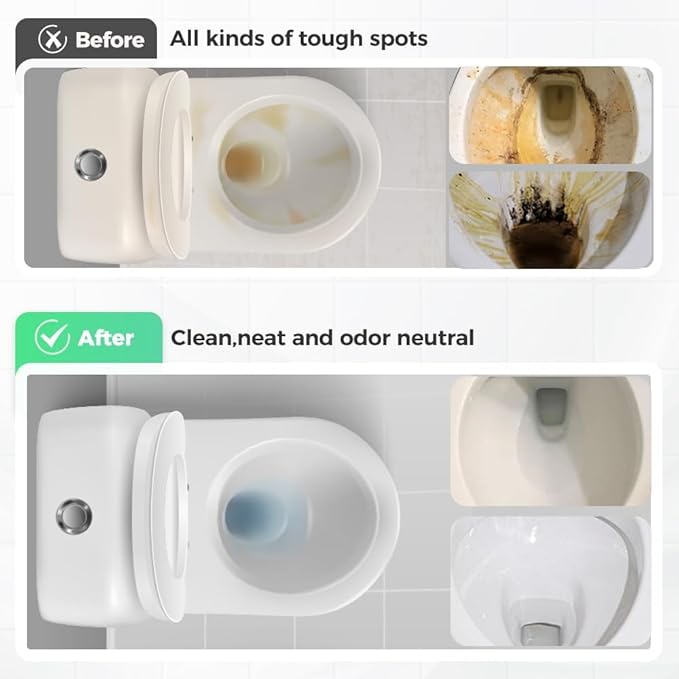Click the tank of the clean toilet
The image size is (679, 679).
tap(89, 516)
